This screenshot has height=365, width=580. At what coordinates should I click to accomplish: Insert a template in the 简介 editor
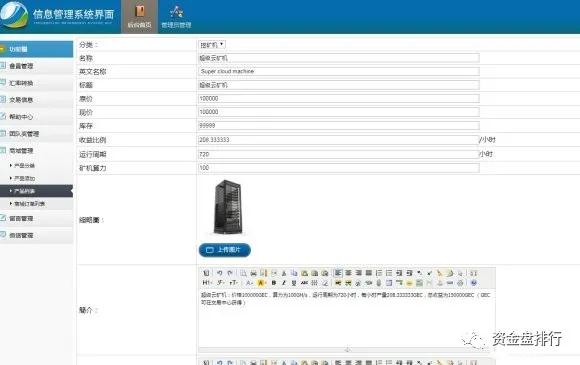pos(263,273)
